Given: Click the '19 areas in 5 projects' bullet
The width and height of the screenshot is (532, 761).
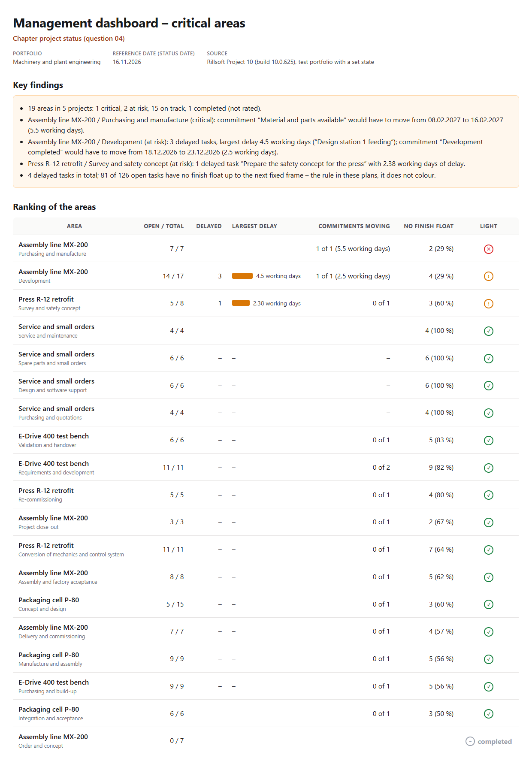Looking at the screenshot, I should 145,109.
